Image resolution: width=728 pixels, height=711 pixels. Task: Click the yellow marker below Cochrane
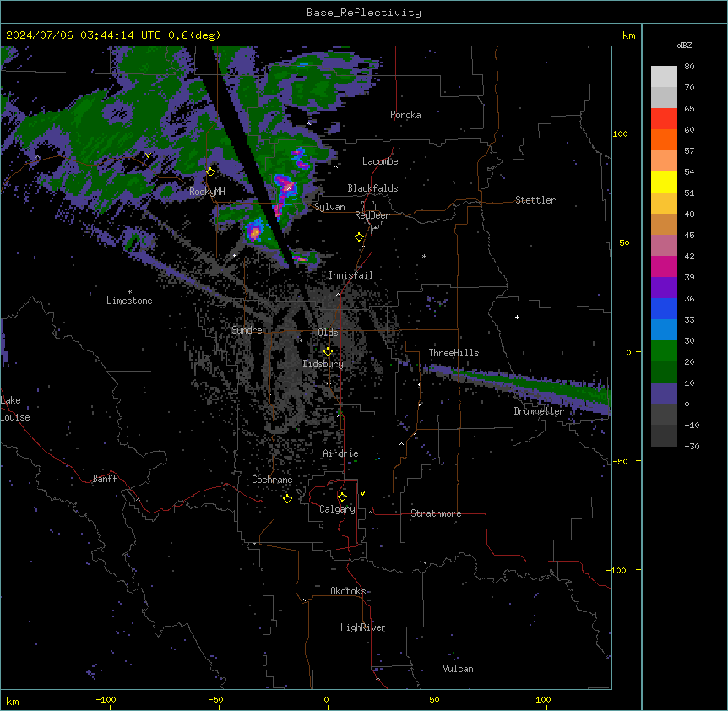point(287,499)
